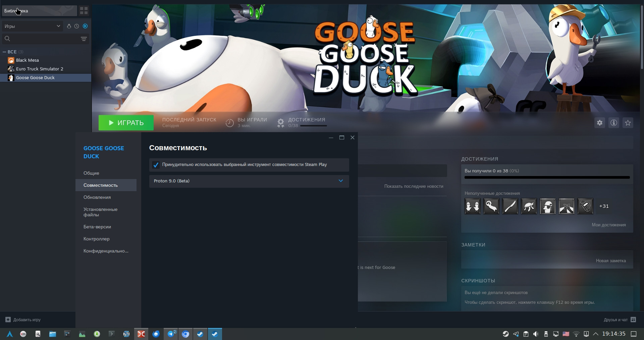The width and height of the screenshot is (644, 340).
Task: Click the sixth unearned achievement thumbnail
Action: pos(567,206)
